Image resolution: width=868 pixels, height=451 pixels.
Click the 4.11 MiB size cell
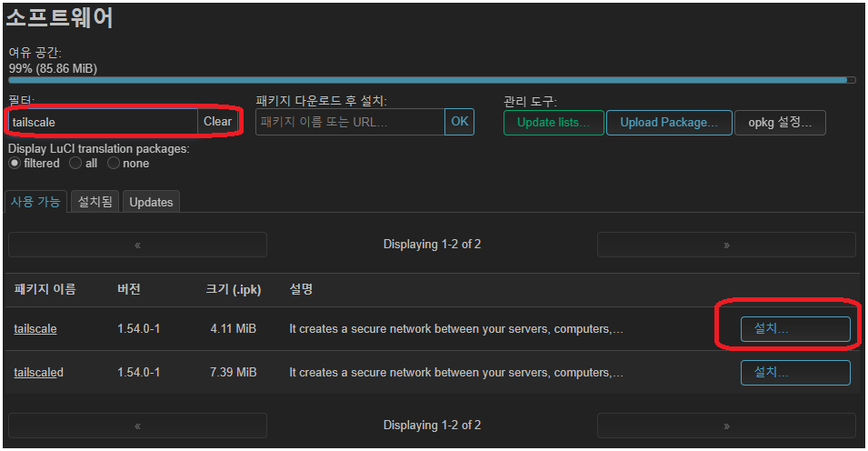233,328
